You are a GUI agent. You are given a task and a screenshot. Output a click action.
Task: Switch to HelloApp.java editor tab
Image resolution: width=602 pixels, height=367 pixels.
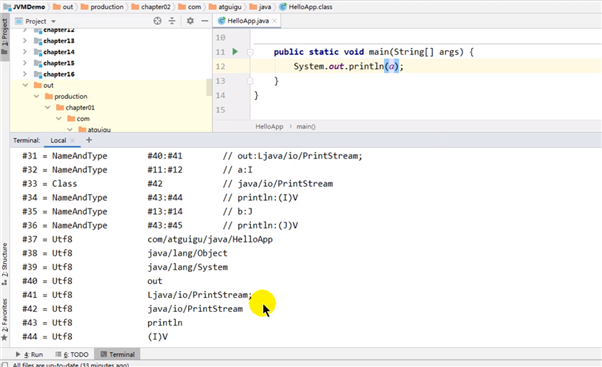point(248,21)
